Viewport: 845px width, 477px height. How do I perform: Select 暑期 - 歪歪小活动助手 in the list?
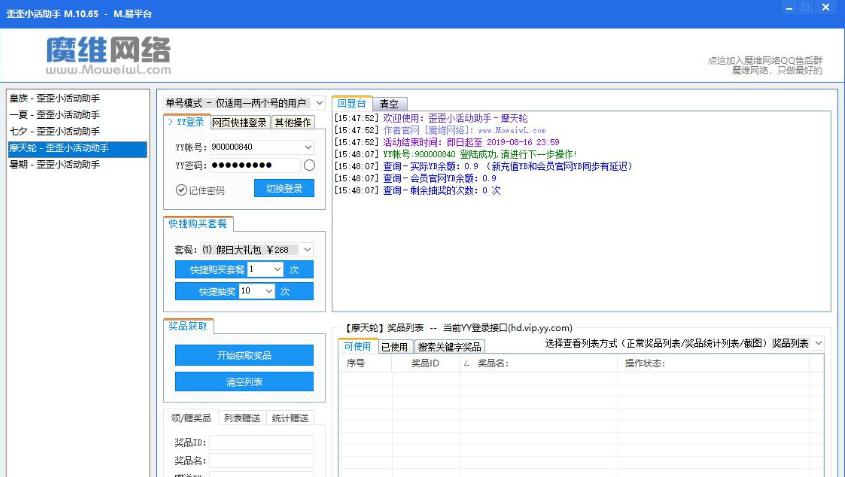pos(77,164)
